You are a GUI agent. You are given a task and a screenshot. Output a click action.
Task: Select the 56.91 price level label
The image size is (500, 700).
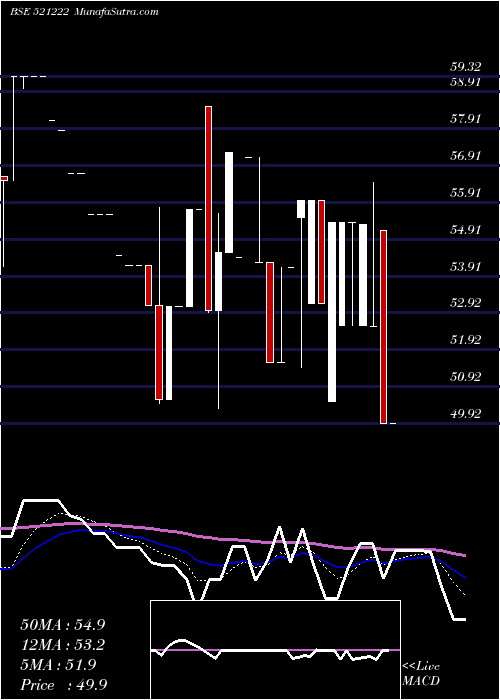point(466,156)
